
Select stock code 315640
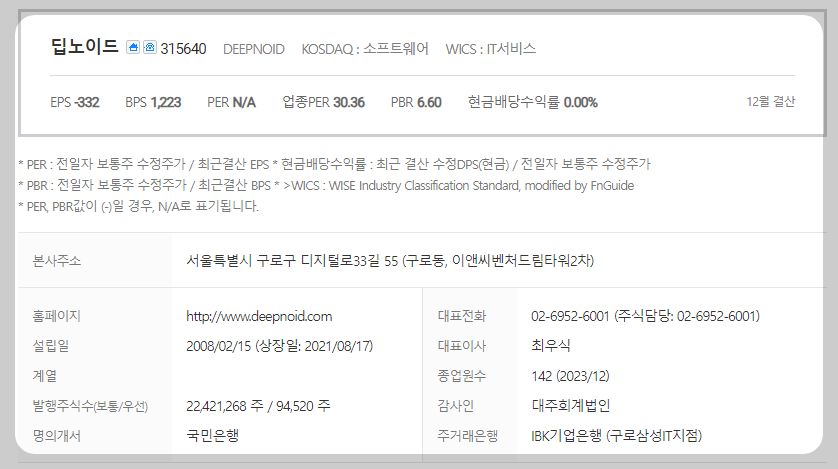tap(183, 49)
